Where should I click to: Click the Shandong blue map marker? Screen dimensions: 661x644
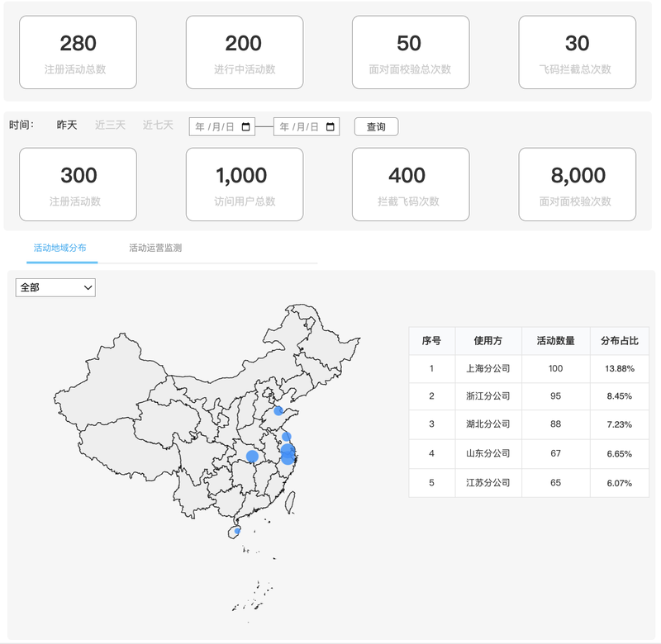(278, 410)
